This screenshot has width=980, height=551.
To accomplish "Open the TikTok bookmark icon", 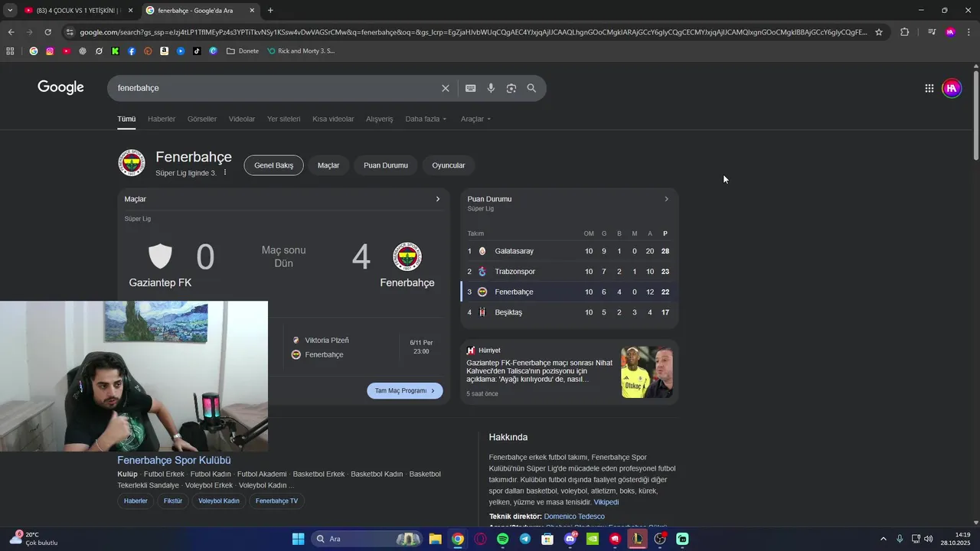I will 197,51.
